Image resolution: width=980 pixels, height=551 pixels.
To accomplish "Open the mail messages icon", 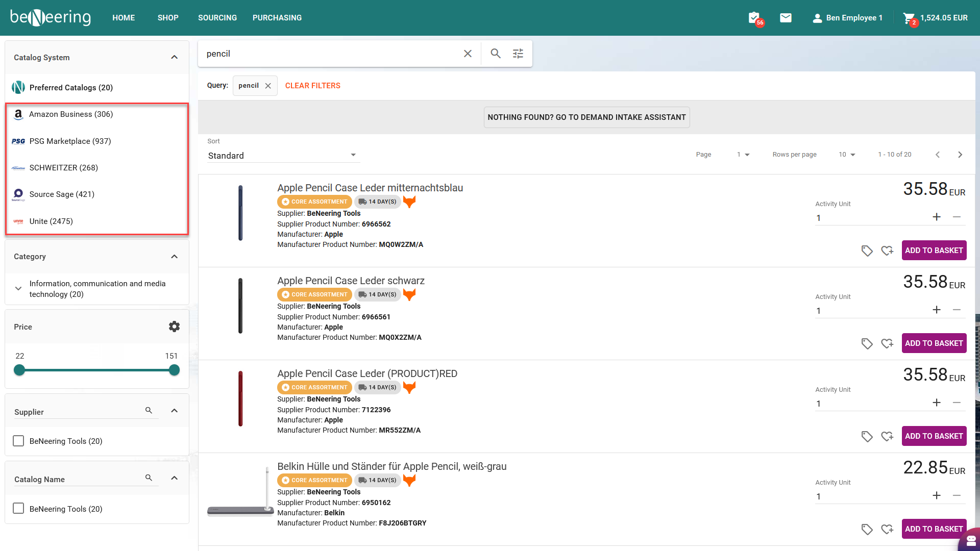I will coord(786,18).
